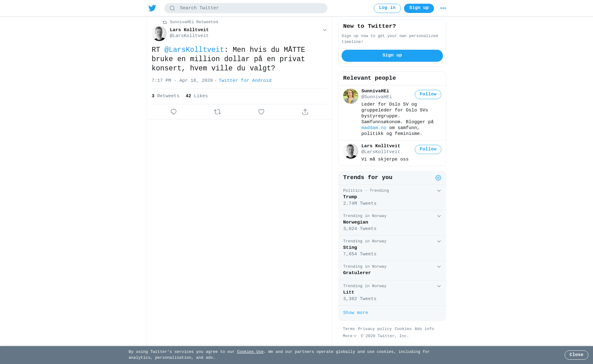Click Show more under trends
593x364 pixels.
[355, 313]
